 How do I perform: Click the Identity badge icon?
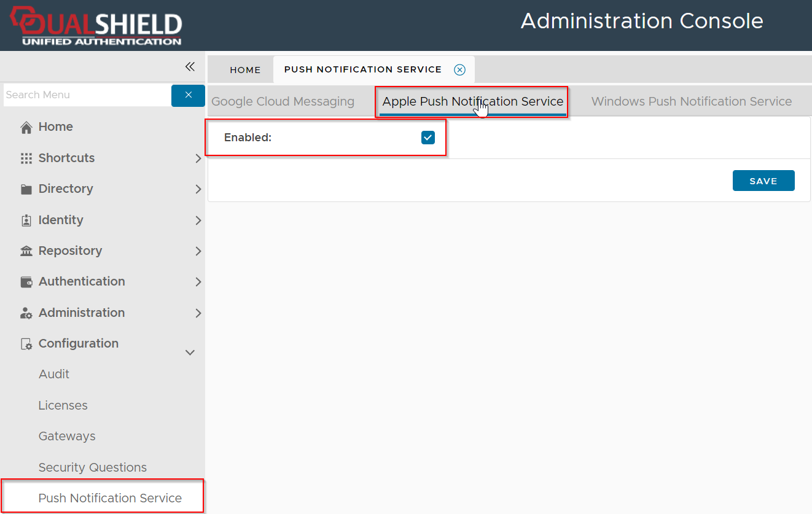pyautogui.click(x=26, y=220)
